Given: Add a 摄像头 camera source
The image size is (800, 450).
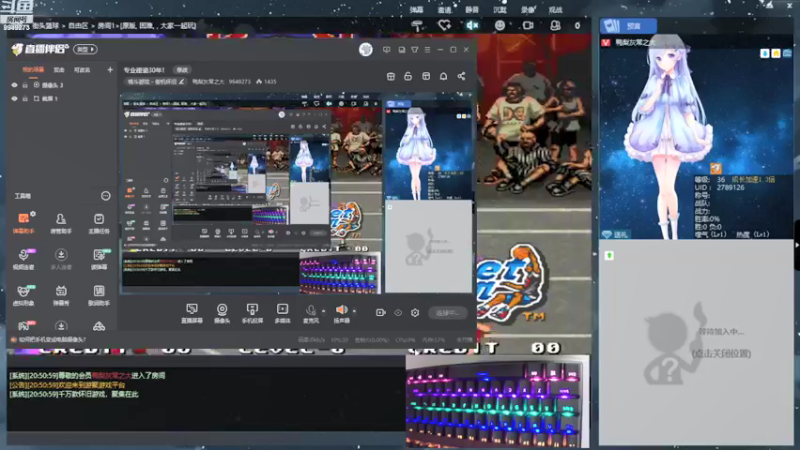Looking at the screenshot, I should [x=222, y=313].
